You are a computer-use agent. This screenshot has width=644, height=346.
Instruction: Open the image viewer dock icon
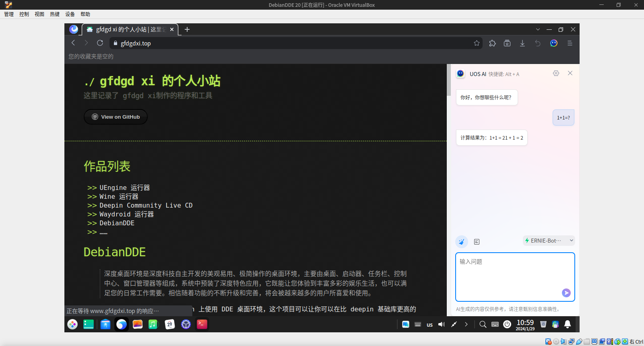point(138,324)
